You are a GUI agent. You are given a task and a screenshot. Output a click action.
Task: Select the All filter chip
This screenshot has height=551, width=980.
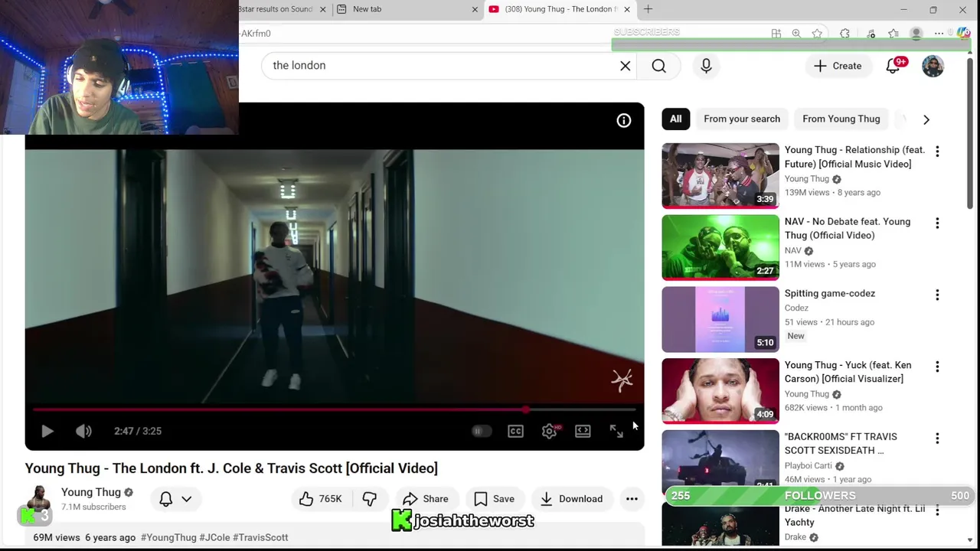[x=676, y=119]
